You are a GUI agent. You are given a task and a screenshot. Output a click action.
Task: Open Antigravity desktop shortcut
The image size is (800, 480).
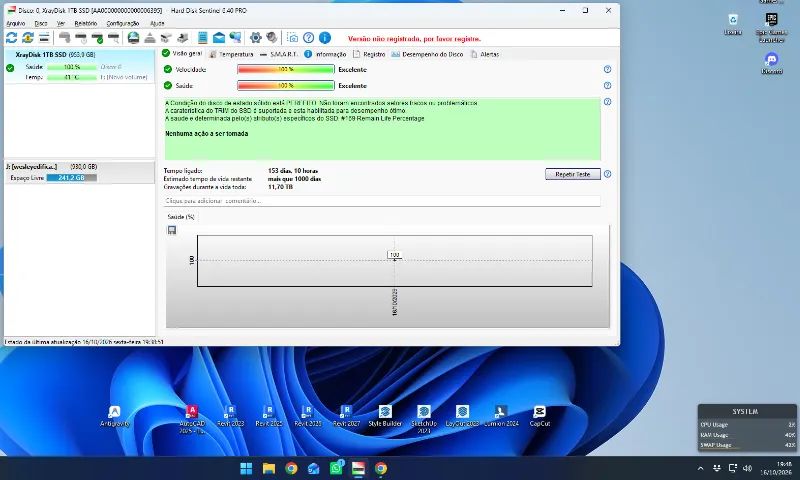click(x=114, y=416)
